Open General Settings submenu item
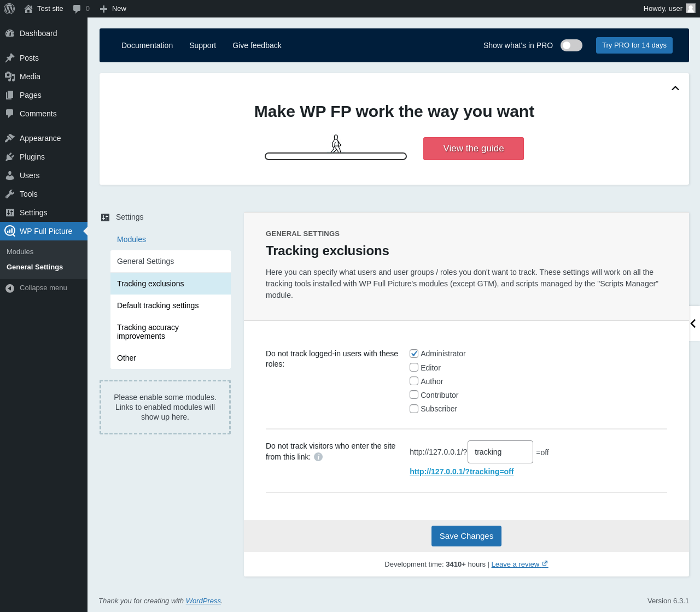 pos(34,267)
